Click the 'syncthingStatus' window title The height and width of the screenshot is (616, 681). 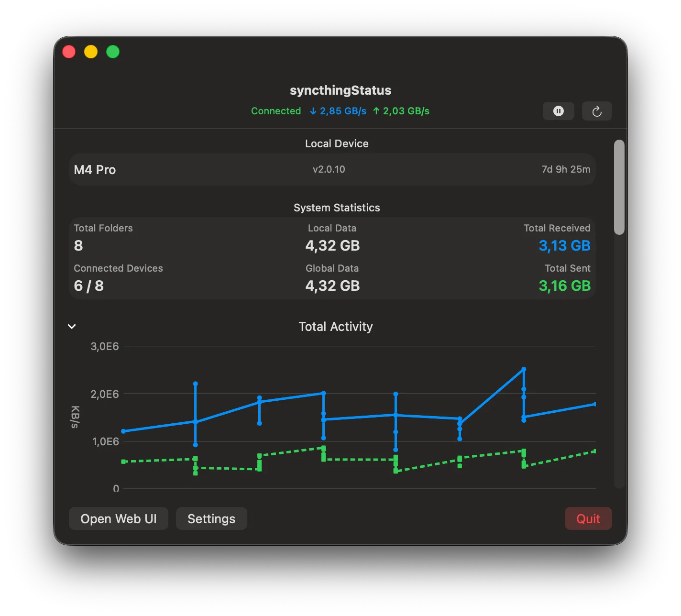pyautogui.click(x=340, y=90)
